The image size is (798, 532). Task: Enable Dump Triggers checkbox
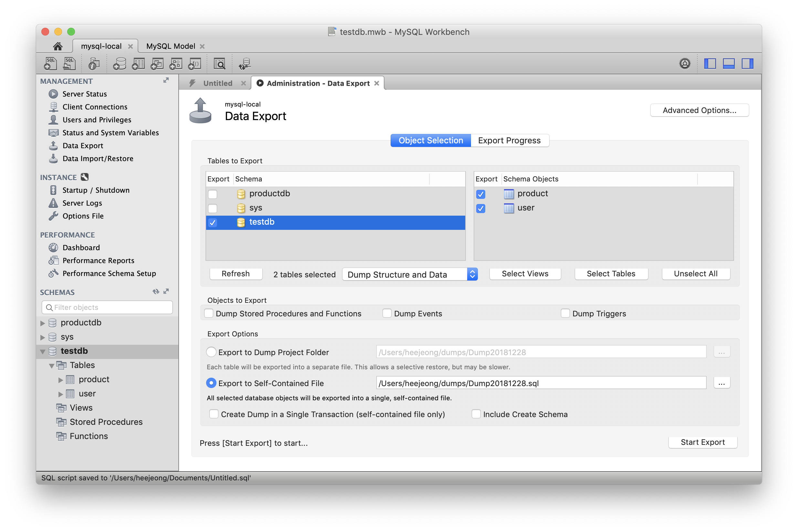pyautogui.click(x=565, y=313)
